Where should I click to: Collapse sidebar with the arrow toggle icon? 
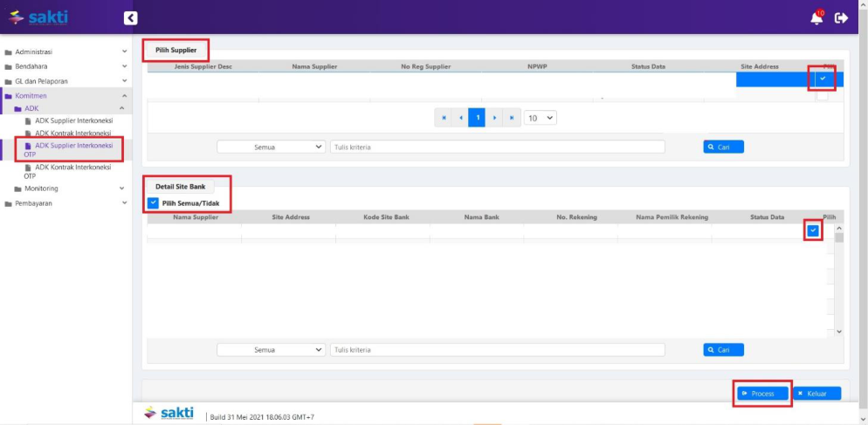pos(130,17)
